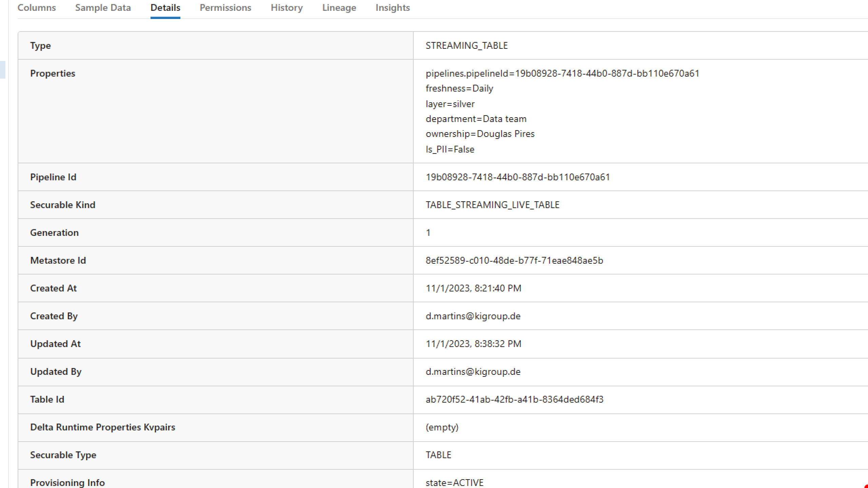Click the Type row label
This screenshot has width=868, height=488.
[40, 46]
